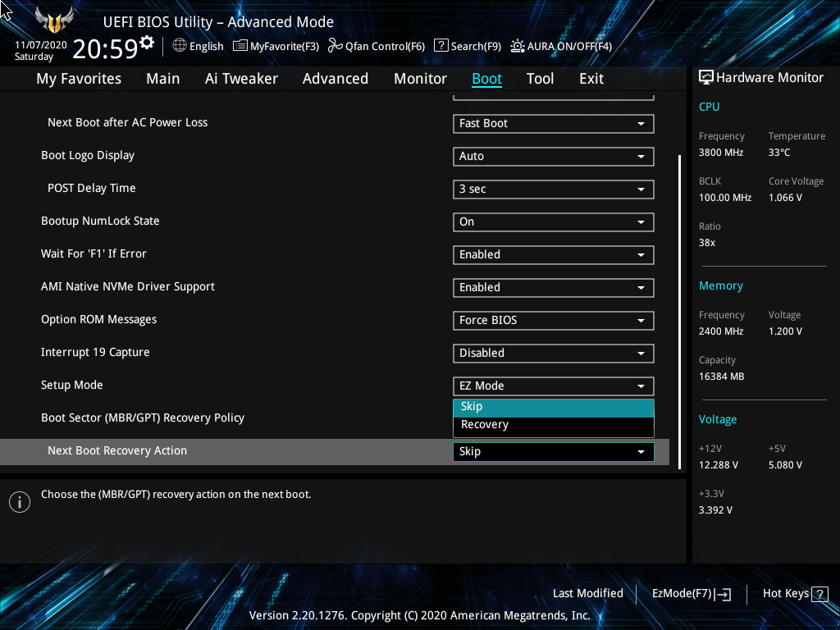Image resolution: width=840 pixels, height=630 pixels.
Task: Click the Voltage heading in Hardware Monitor
Action: coord(717,419)
